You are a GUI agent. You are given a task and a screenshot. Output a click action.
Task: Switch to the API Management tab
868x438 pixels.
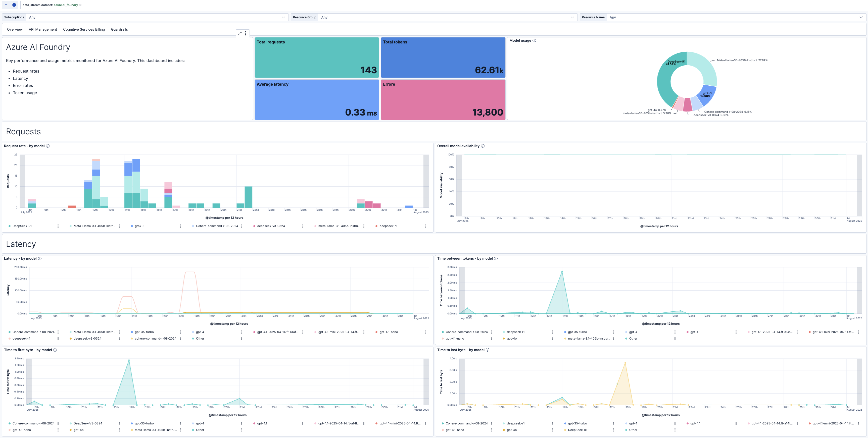(42, 29)
